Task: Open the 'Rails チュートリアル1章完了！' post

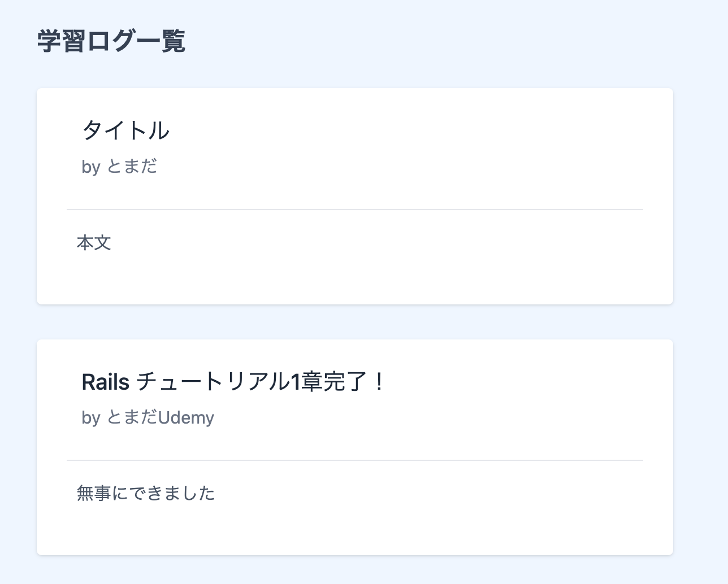Action: click(233, 382)
